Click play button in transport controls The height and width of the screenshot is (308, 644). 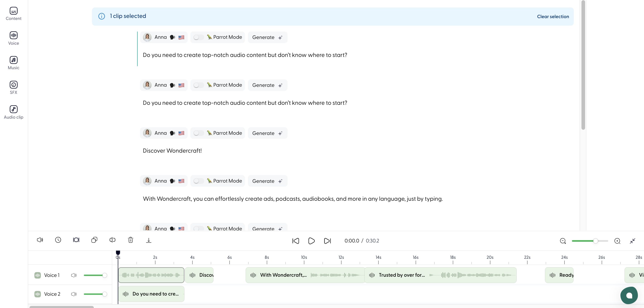coord(311,241)
